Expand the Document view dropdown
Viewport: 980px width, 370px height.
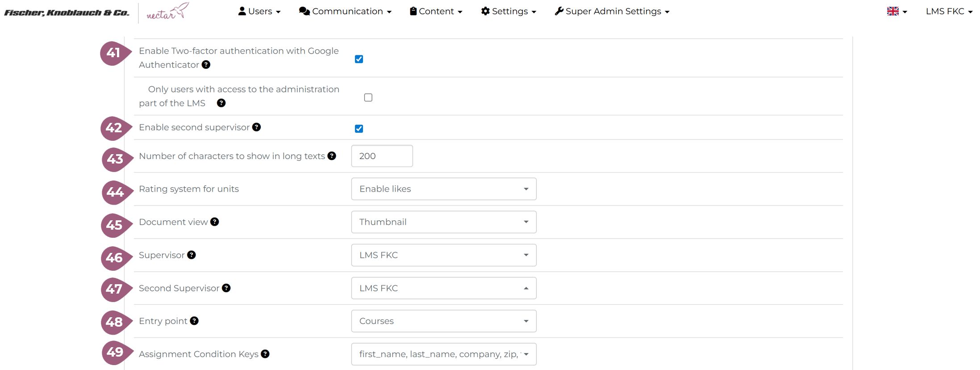tap(443, 222)
